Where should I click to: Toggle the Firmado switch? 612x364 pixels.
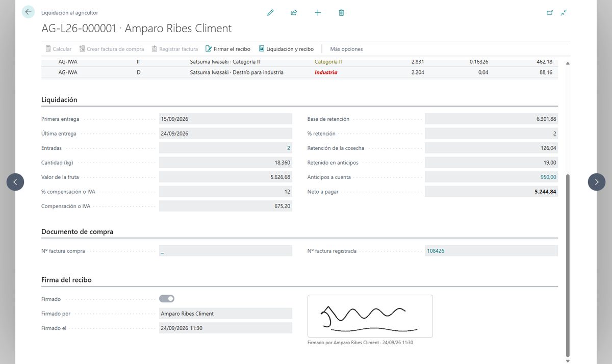click(x=167, y=299)
